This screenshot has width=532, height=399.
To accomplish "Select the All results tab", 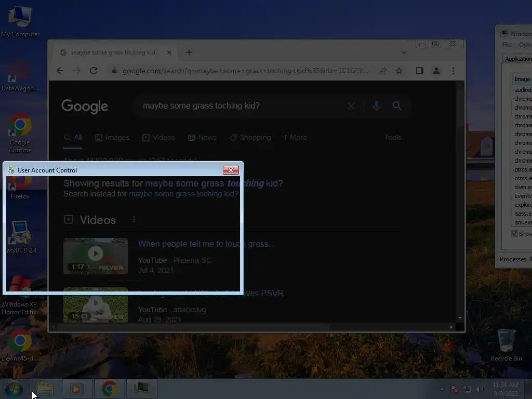I will coord(73,137).
